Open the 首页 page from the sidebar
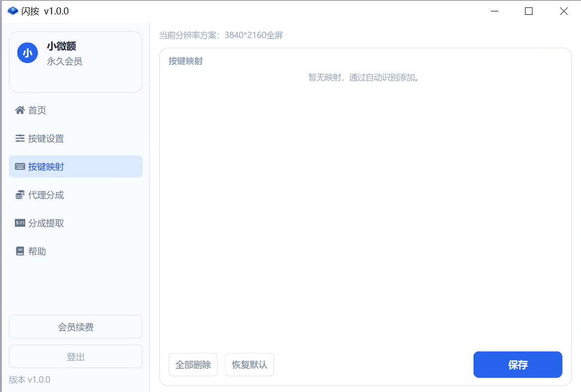581x392 pixels. pyautogui.click(x=37, y=110)
